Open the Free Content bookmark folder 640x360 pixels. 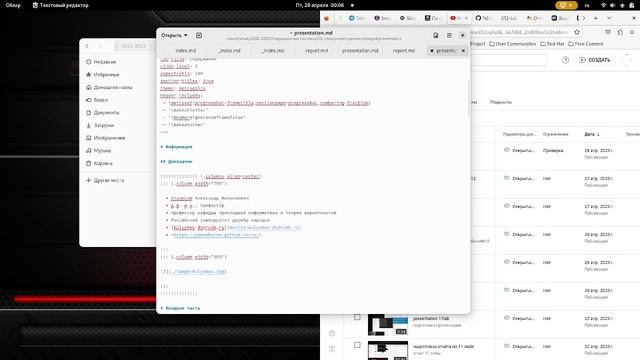tap(586, 44)
